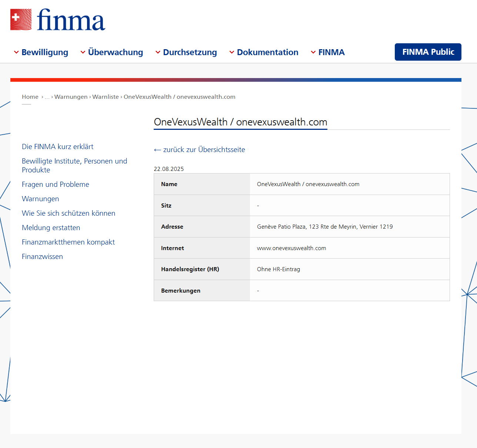Click the Name value in the table
This screenshot has height=448, width=477.
pyautogui.click(x=308, y=184)
